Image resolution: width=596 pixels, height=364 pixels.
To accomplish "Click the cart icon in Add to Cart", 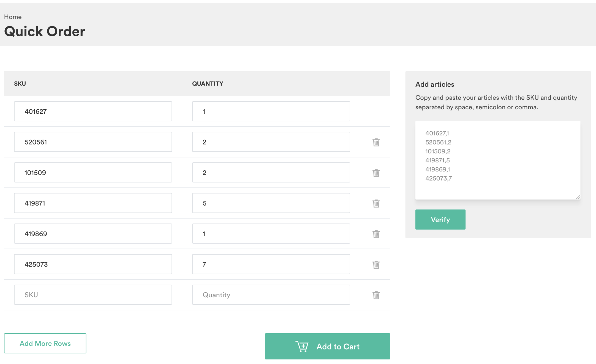I will [x=302, y=346].
